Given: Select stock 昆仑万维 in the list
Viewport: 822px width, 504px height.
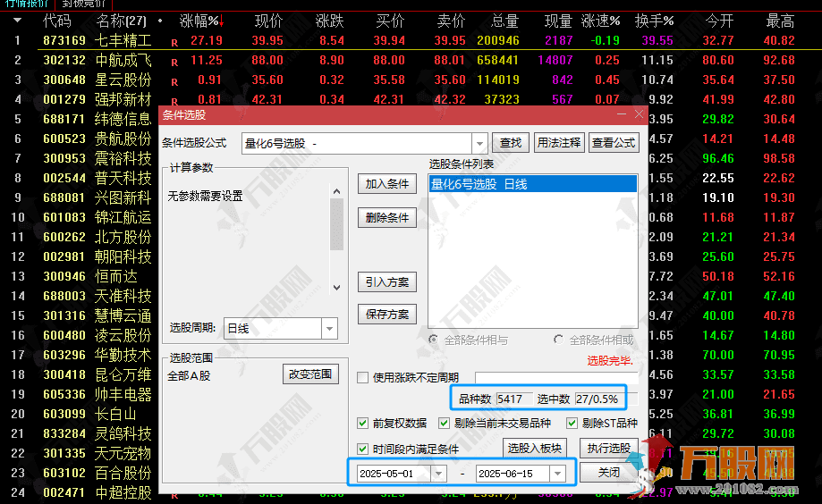Looking at the screenshot, I should click(x=123, y=374).
